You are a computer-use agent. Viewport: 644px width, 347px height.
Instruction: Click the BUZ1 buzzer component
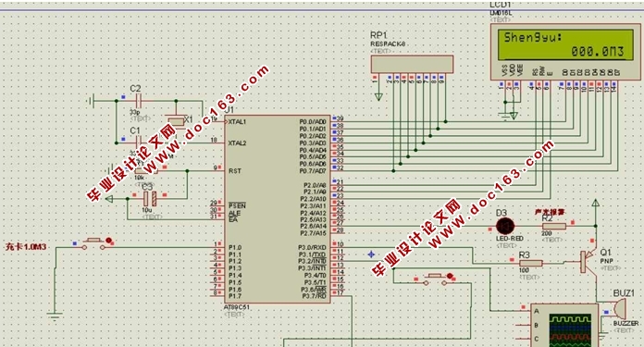(x=618, y=309)
